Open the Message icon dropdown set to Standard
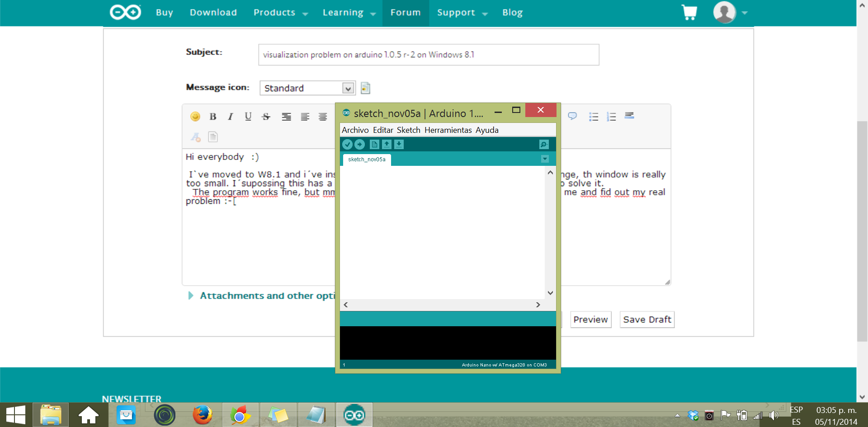This screenshot has height=427, width=868. [x=307, y=88]
